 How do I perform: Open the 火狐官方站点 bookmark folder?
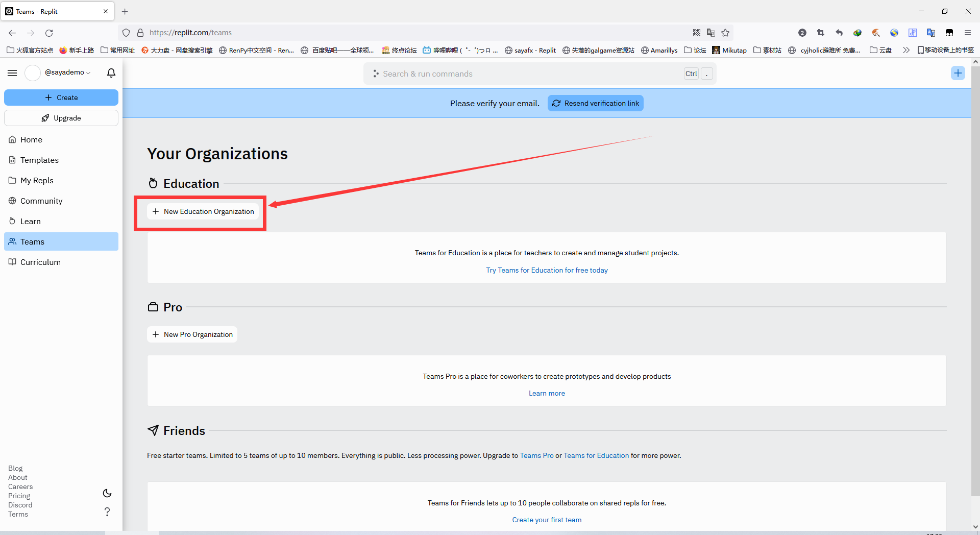click(30, 50)
